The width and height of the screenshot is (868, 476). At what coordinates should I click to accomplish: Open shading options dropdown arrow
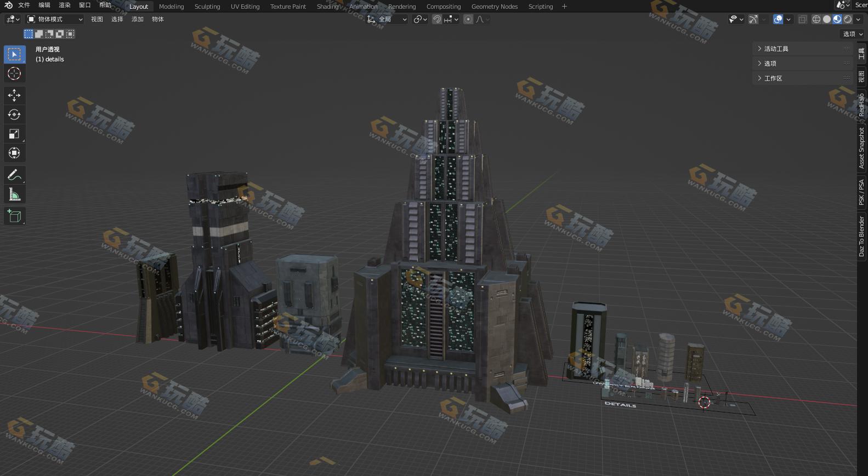858,19
